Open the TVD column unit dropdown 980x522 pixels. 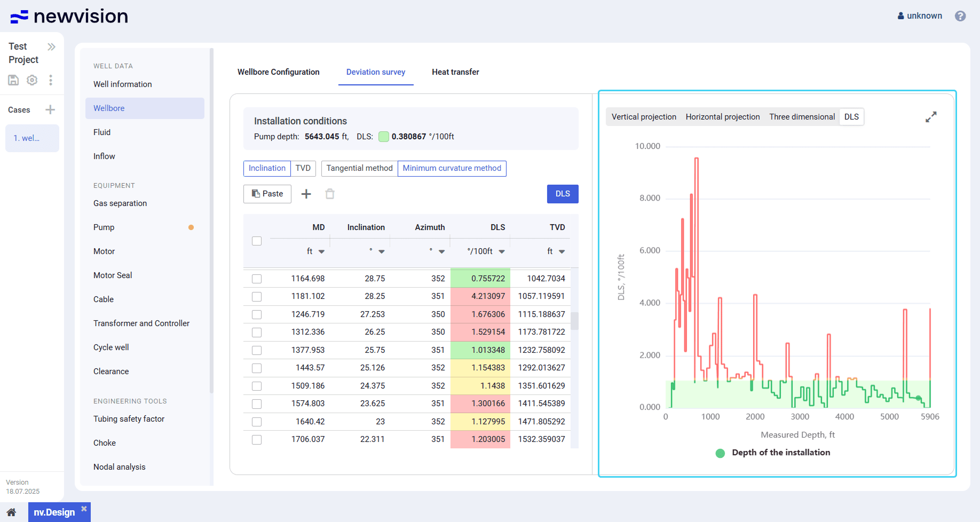562,251
